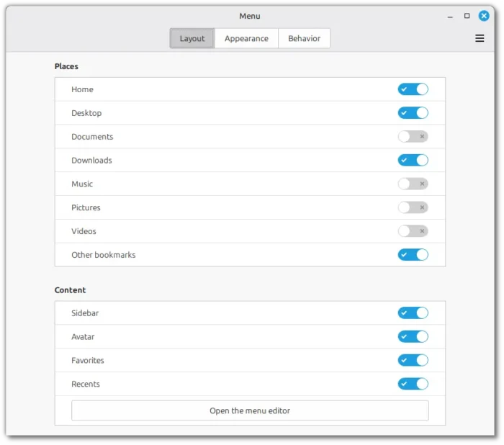Disable the Sidebar content toggle
Image resolution: width=504 pixels, height=445 pixels.
point(413,313)
